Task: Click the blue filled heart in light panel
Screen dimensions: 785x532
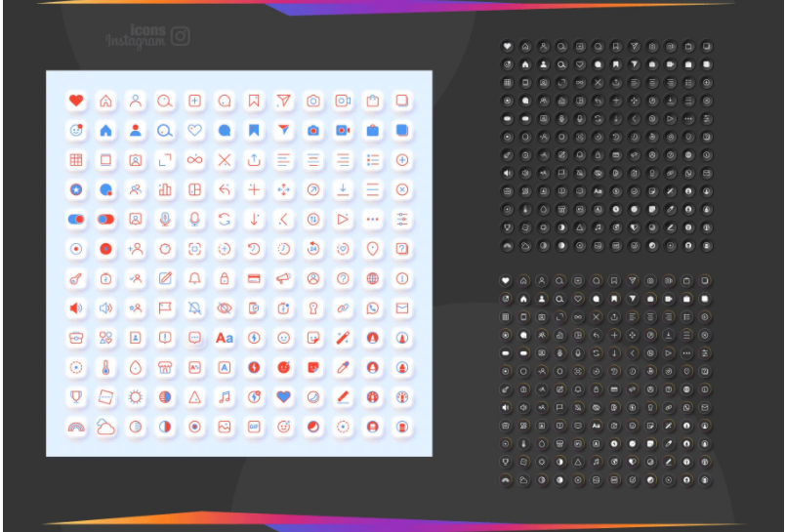Action: tap(283, 397)
